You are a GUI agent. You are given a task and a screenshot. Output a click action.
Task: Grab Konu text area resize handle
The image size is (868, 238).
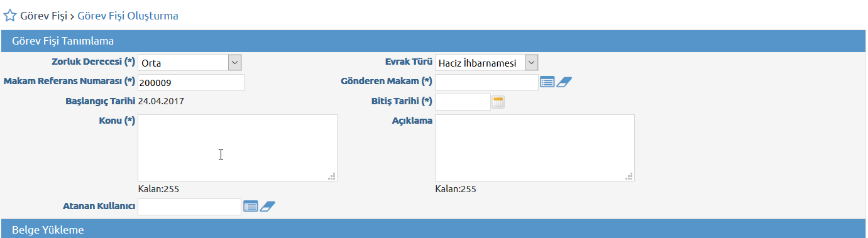point(332,176)
